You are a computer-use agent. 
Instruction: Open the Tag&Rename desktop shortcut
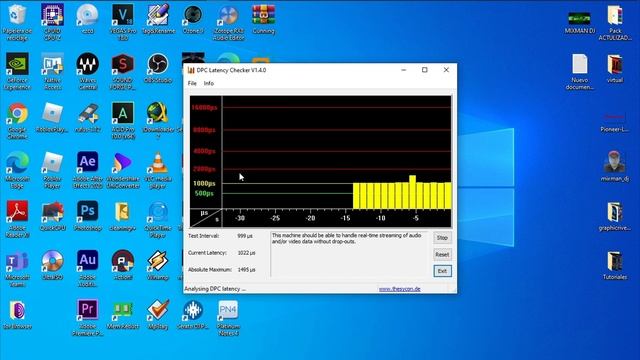pyautogui.click(x=158, y=19)
